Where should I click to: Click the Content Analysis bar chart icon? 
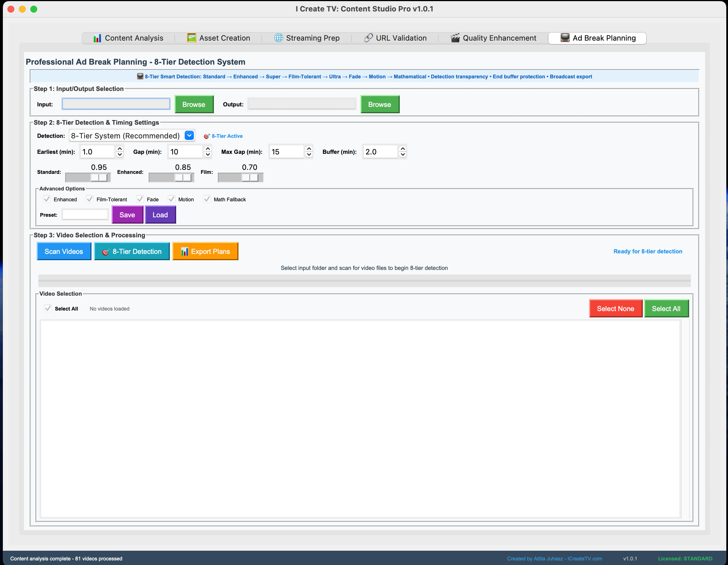pyautogui.click(x=97, y=38)
